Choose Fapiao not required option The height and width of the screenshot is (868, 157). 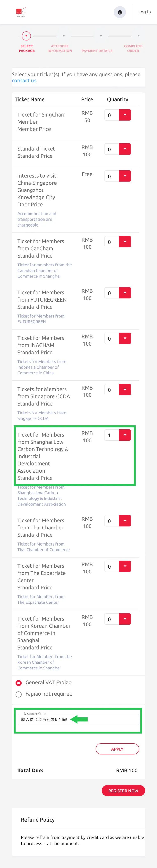pos(19,694)
